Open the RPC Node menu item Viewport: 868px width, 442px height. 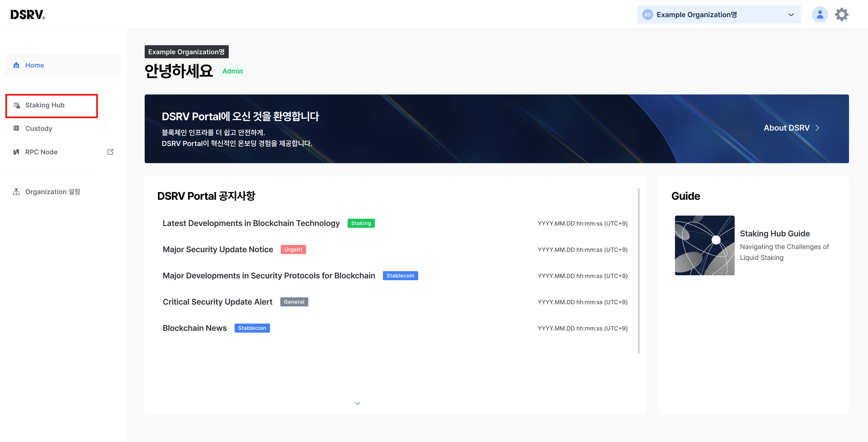pos(41,152)
